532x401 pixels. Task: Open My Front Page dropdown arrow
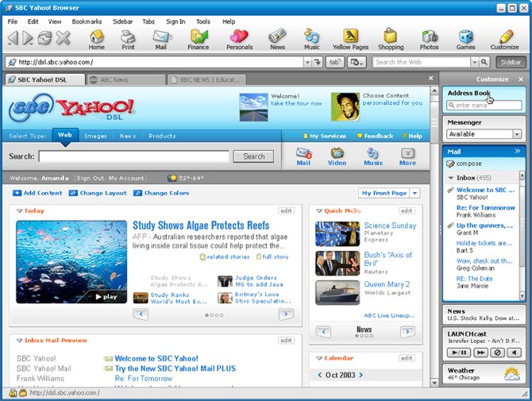[414, 193]
